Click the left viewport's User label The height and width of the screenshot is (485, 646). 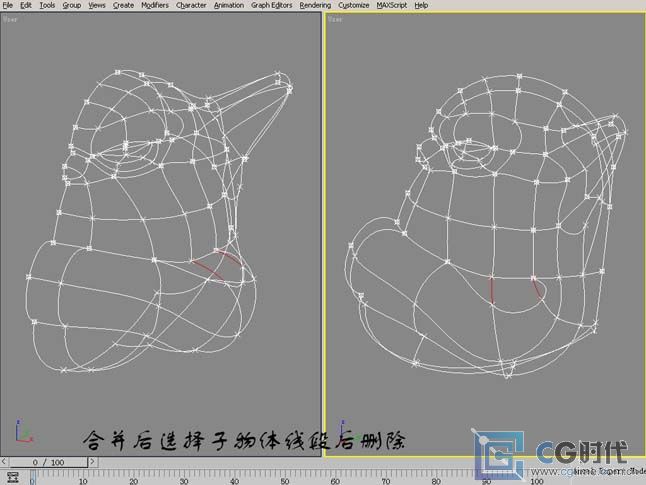pyautogui.click(x=10, y=19)
